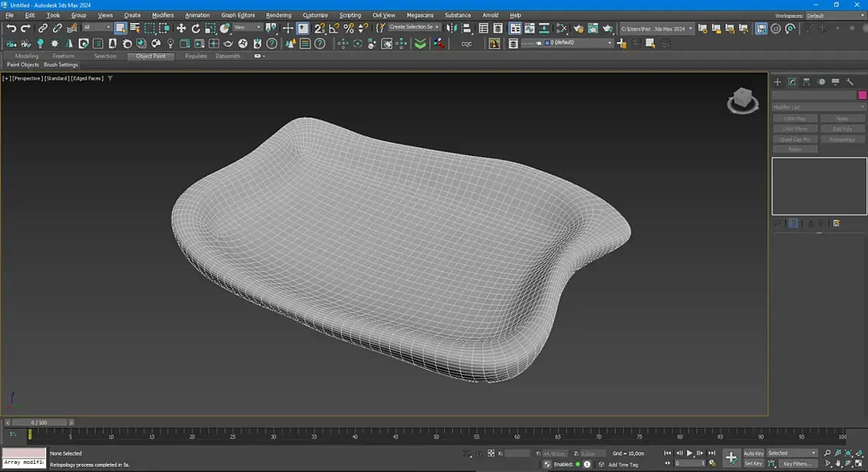The image size is (868, 472).
Task: Click the Brush Settings panel label
Action: coord(60,65)
